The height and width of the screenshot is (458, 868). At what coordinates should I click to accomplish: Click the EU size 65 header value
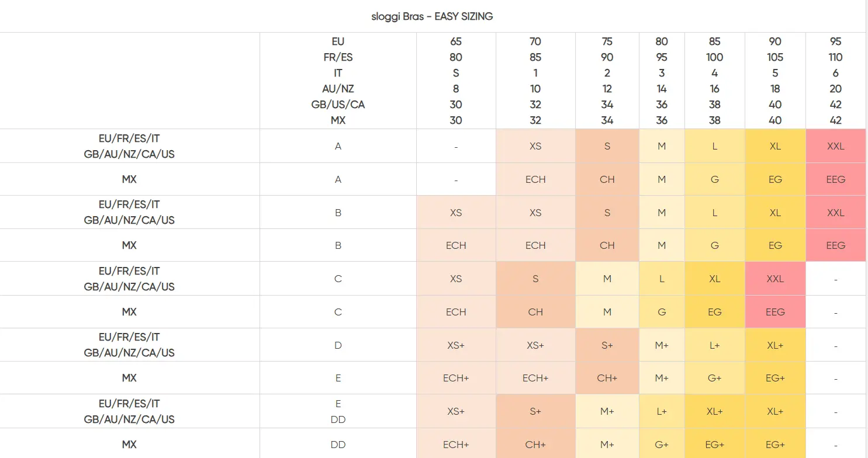point(456,41)
